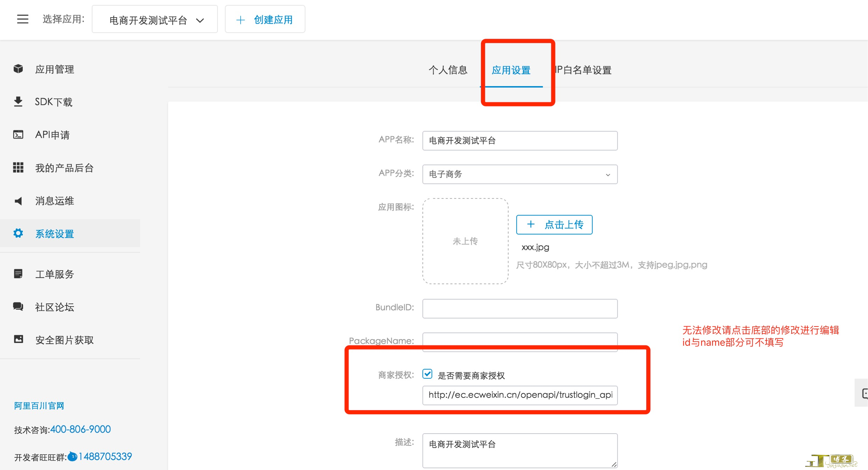Click the SDK下载 download icon

click(x=18, y=101)
